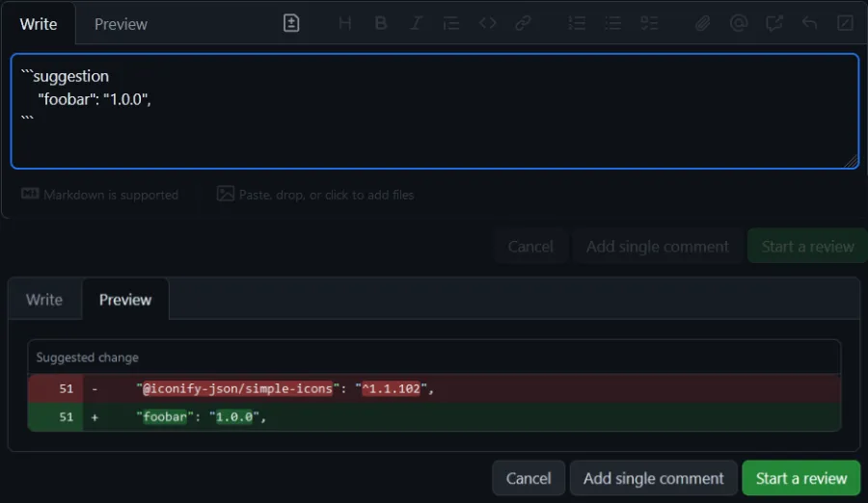868x503 pixels.
Task: Switch to the top Preview tab
Action: coord(121,24)
